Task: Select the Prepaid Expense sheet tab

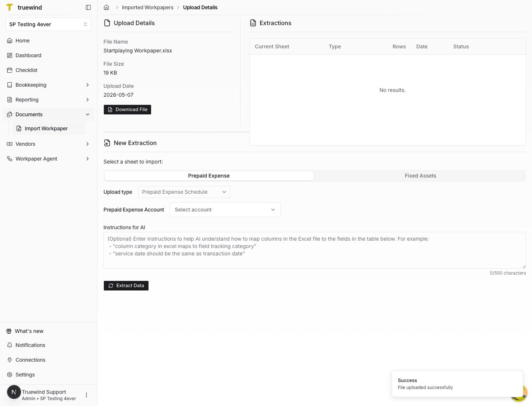Action: pos(209,176)
